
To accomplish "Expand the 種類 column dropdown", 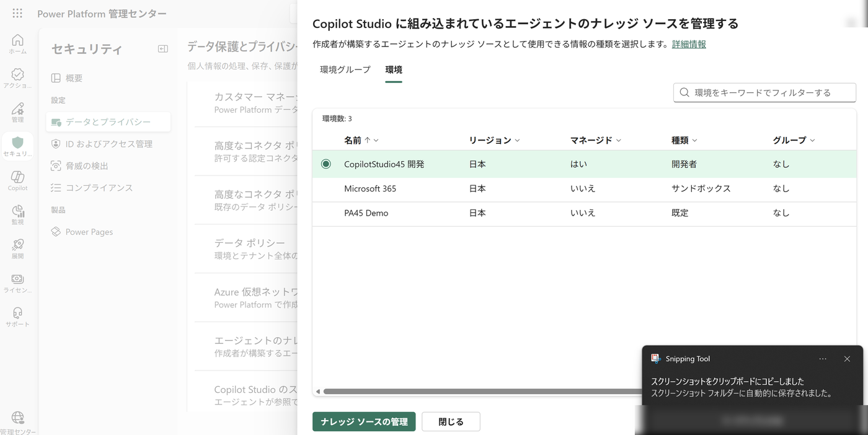I will tap(695, 141).
